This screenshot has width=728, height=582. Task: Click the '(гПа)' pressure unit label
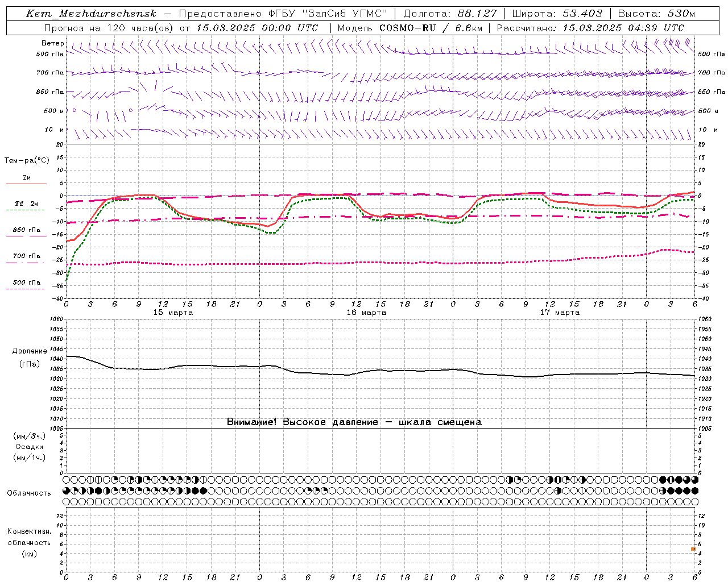pos(30,364)
